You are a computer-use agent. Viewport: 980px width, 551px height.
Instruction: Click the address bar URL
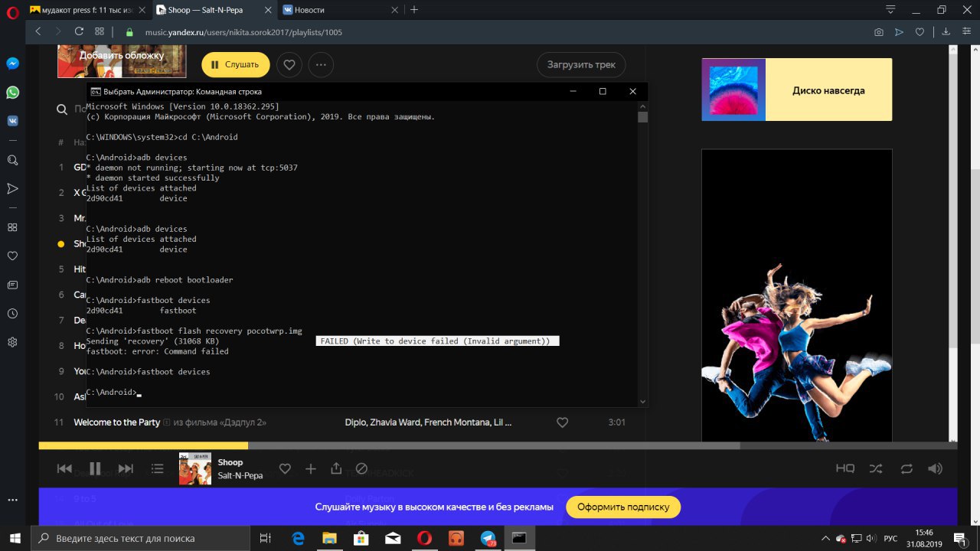(x=243, y=32)
